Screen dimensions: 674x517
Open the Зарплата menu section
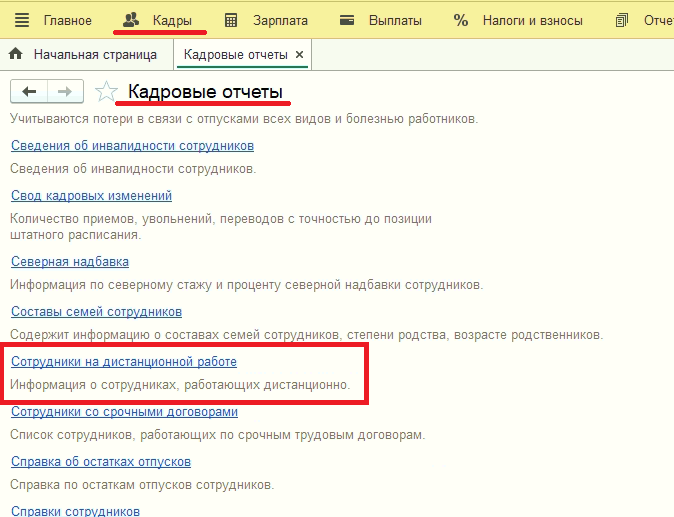[x=280, y=21]
